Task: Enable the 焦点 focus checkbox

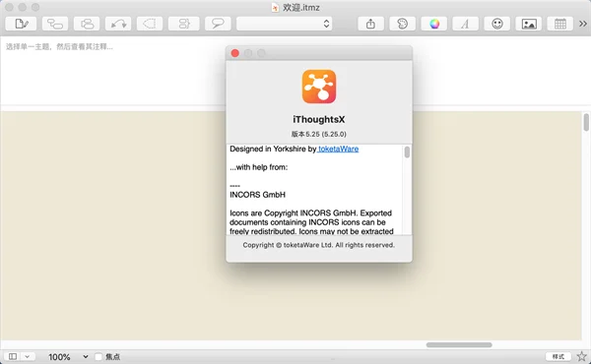Action: click(x=98, y=356)
